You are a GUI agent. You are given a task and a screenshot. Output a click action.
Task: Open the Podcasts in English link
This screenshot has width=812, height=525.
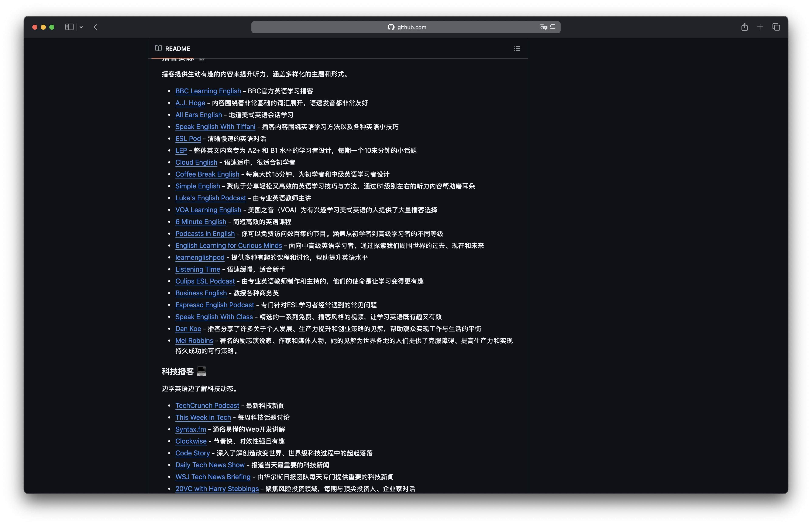[x=205, y=233]
